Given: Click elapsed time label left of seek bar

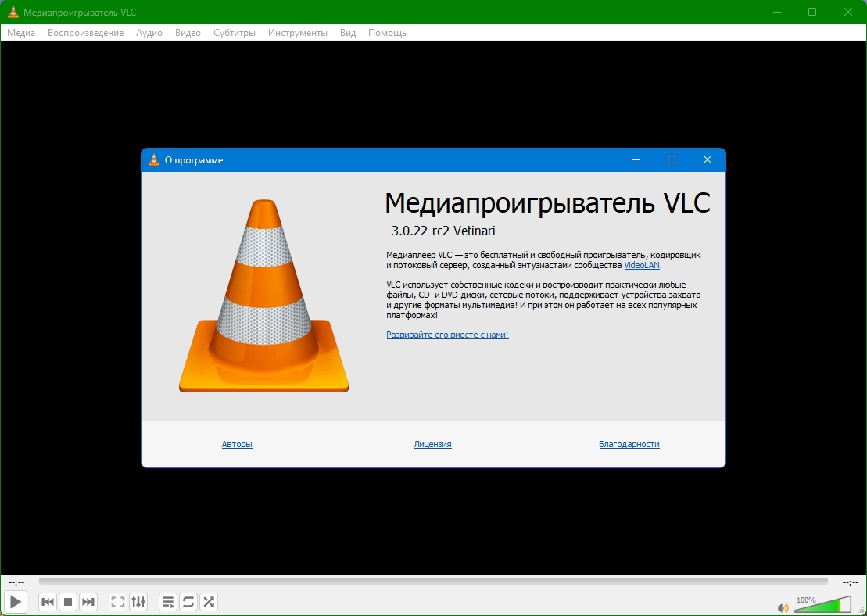Looking at the screenshot, I should [x=16, y=582].
